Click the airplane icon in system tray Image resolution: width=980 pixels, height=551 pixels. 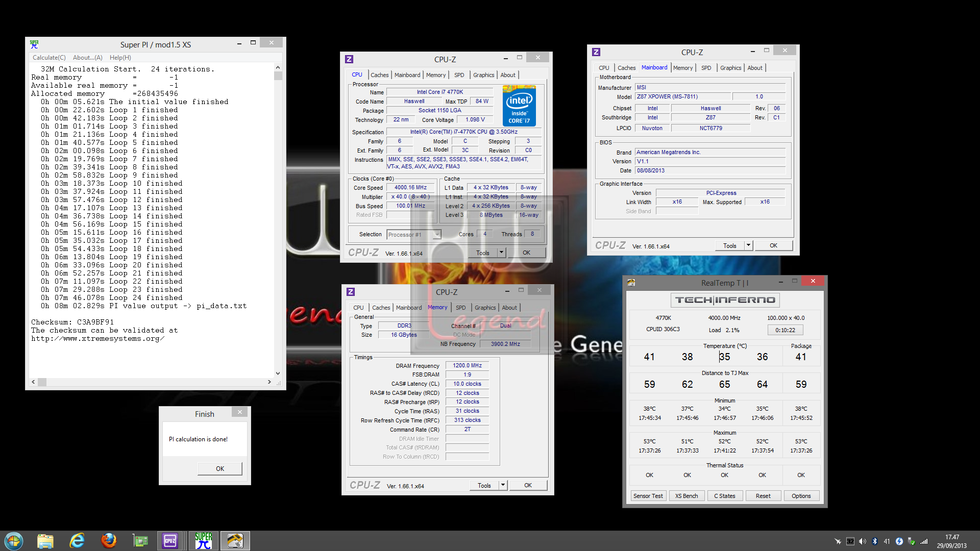pyautogui.click(x=838, y=541)
